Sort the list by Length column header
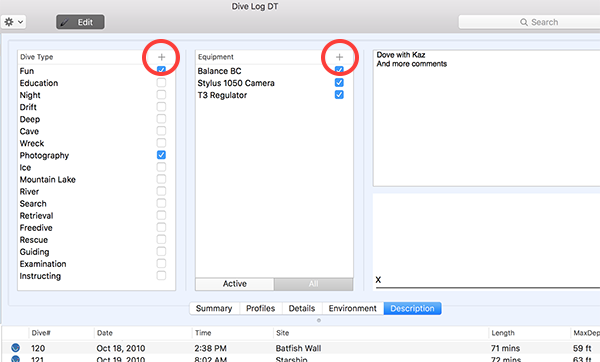 click(x=530, y=333)
